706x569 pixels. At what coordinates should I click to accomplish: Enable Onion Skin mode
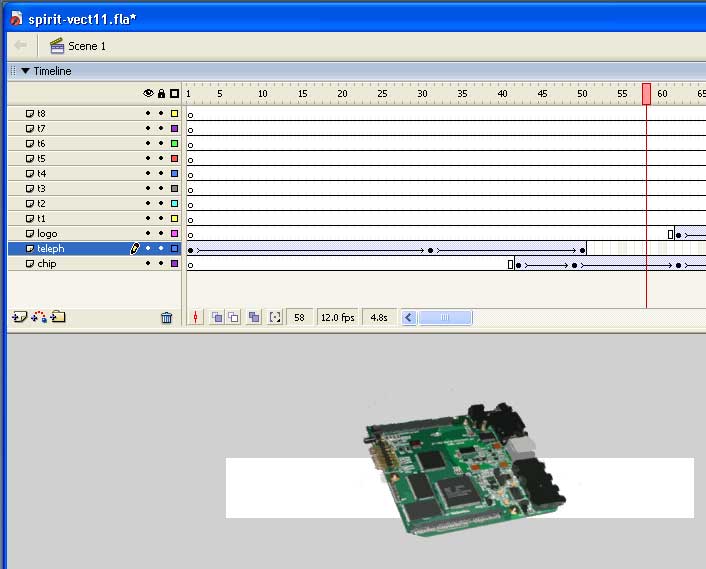coord(216,317)
